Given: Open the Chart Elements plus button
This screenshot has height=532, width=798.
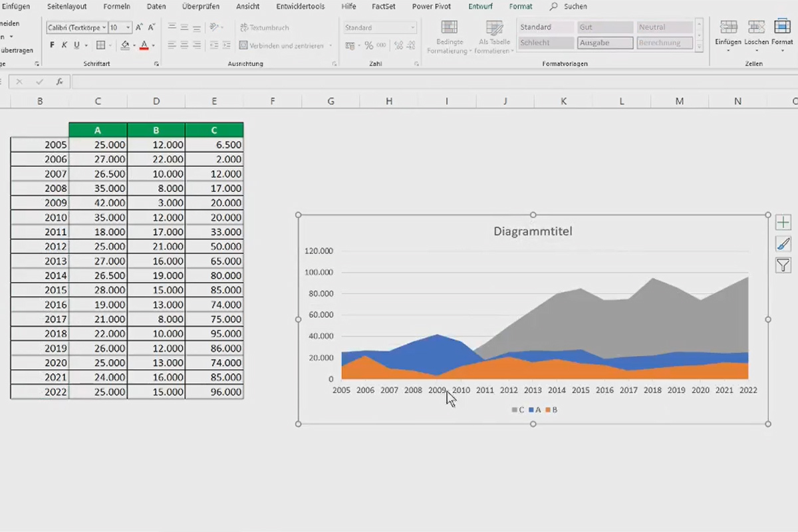Looking at the screenshot, I should (x=783, y=222).
